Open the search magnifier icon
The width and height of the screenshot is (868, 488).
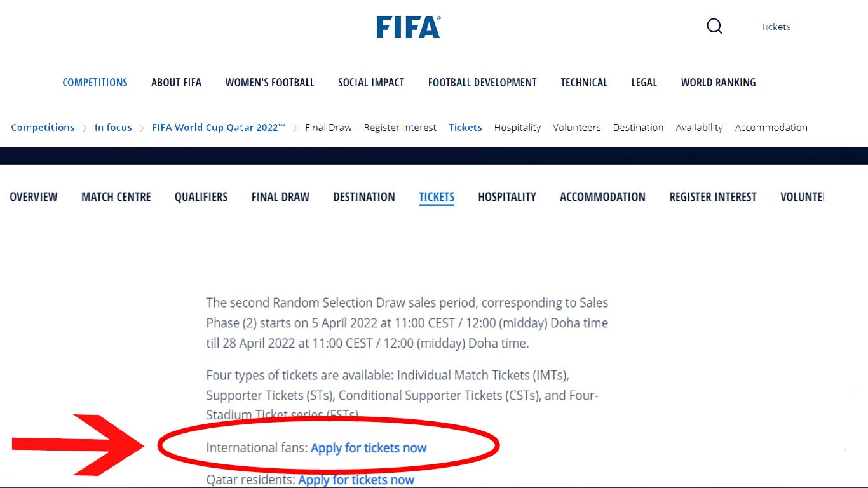(714, 26)
